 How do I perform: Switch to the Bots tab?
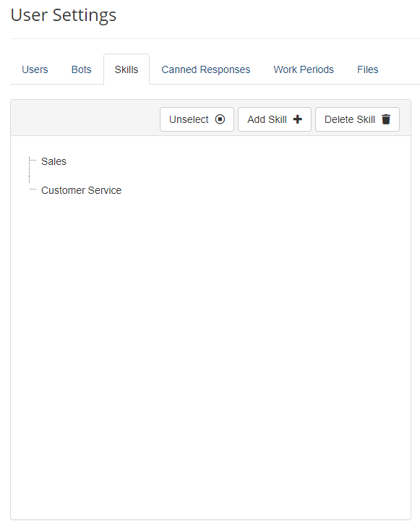(x=81, y=69)
